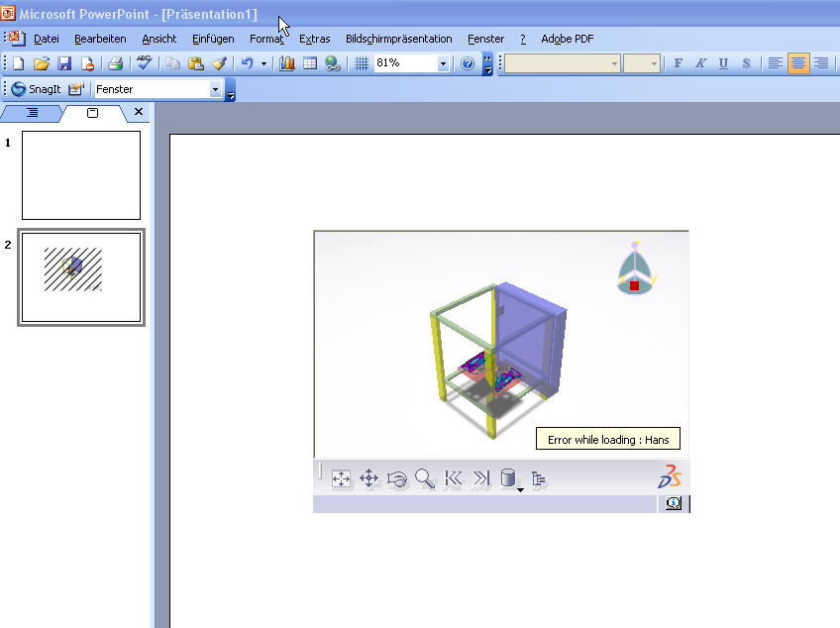Toggle text Shadow (S) formatting
The width and height of the screenshot is (840, 628).
746,63
